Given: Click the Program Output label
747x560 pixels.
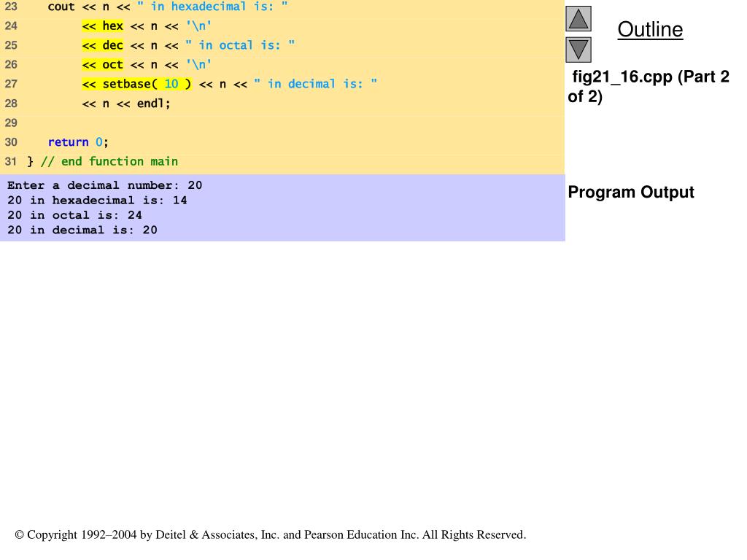Looking at the screenshot, I should coord(631,192).
